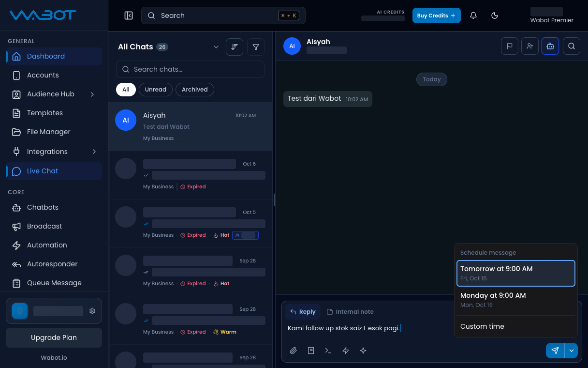
Task: Open the notifications bell
Action: [473, 15]
